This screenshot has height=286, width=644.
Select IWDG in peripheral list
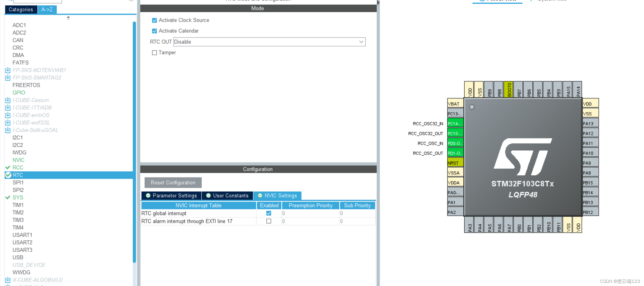(19, 152)
